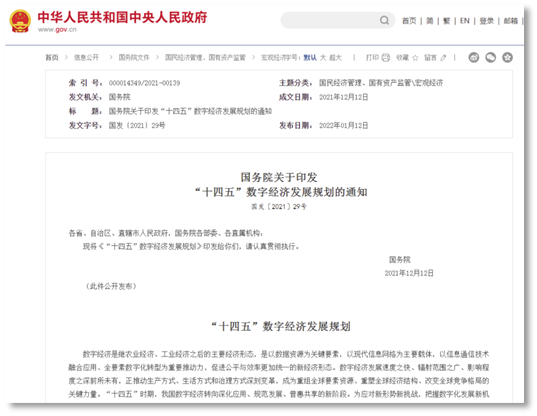Click the 收藏 favorite label
This screenshot has height=416, width=537.
tap(402, 58)
